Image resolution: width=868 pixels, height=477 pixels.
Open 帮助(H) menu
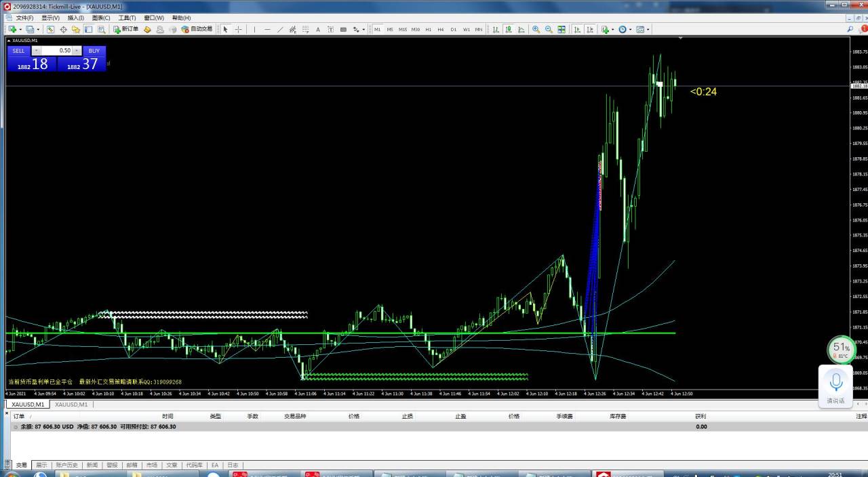(181, 18)
